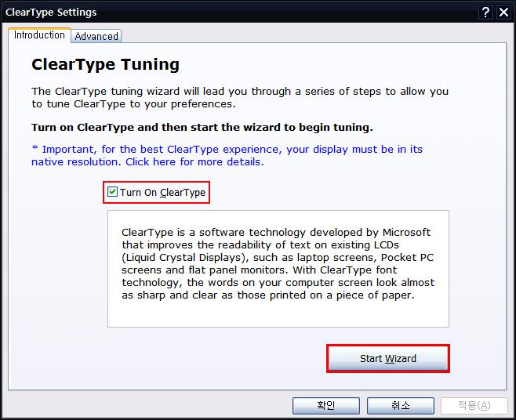
Task: Click the 적용(A) apply button
Action: (474, 406)
